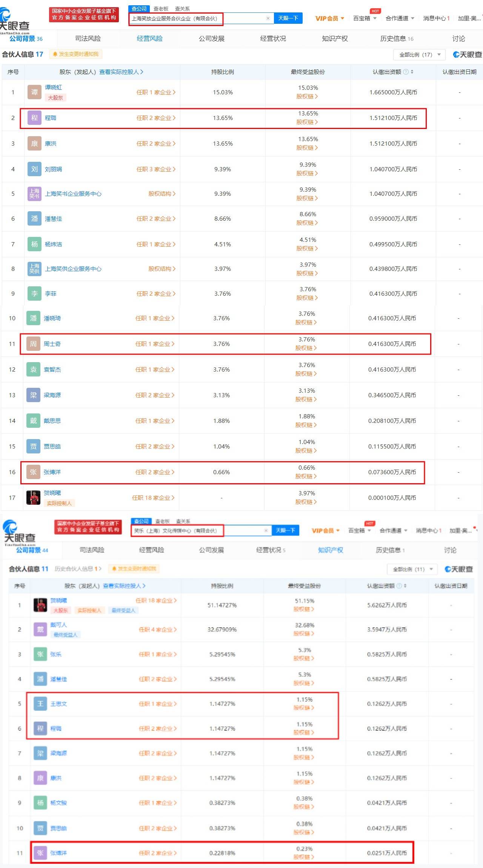
Task: Switch to the 公司背景 36 tab
Action: 26,39
